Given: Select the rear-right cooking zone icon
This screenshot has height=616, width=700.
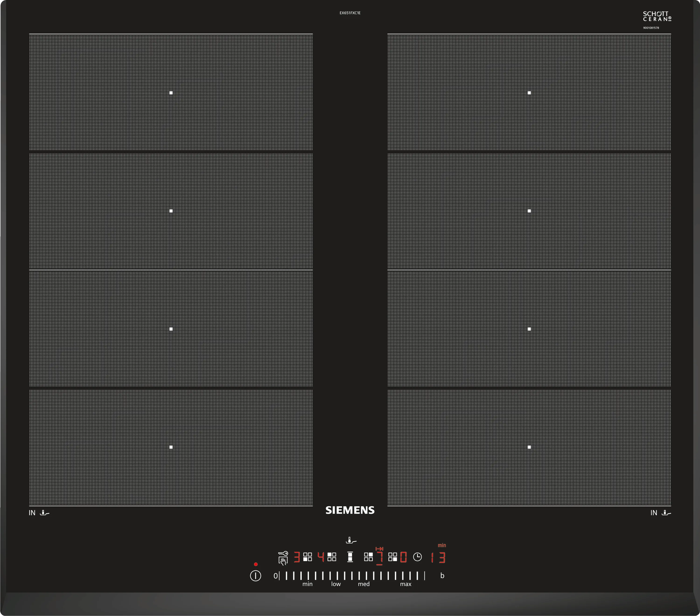Looking at the screenshot, I should tap(368, 557).
